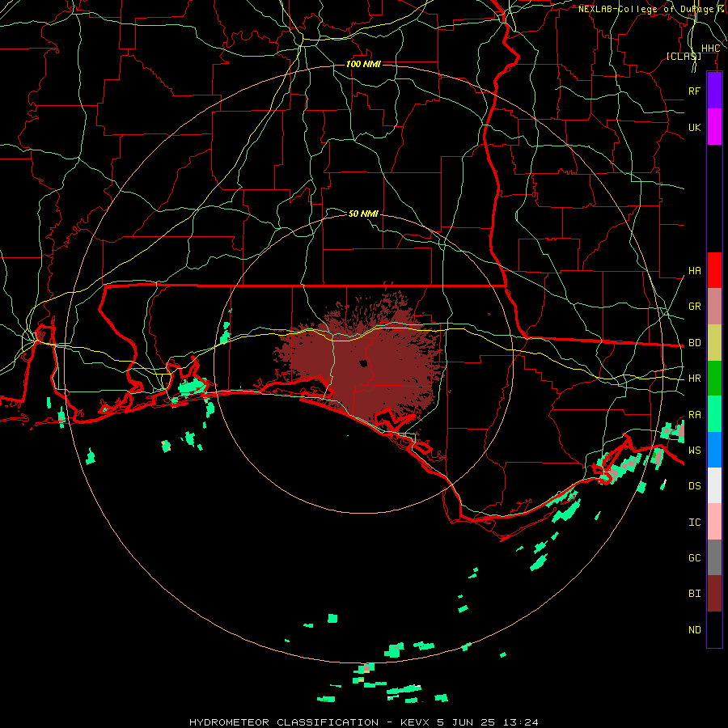The width and height of the screenshot is (728, 728).
Task: Click the [CLAS] label
Action: click(684, 56)
